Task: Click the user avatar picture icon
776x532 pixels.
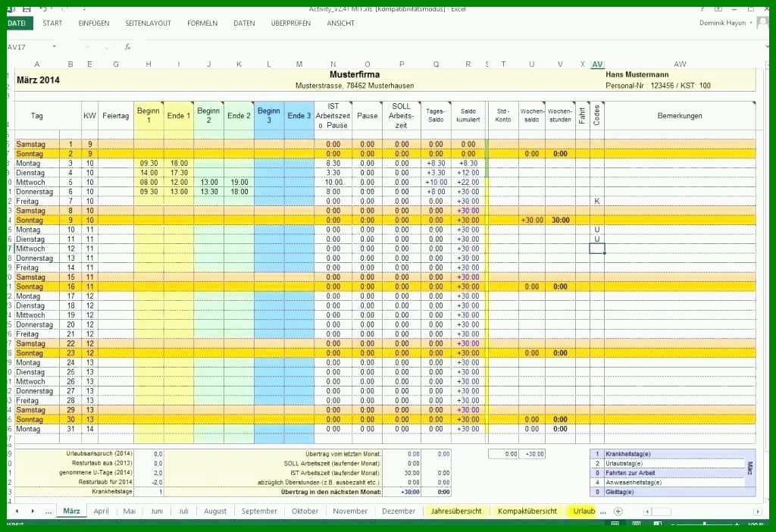Action: point(762,23)
